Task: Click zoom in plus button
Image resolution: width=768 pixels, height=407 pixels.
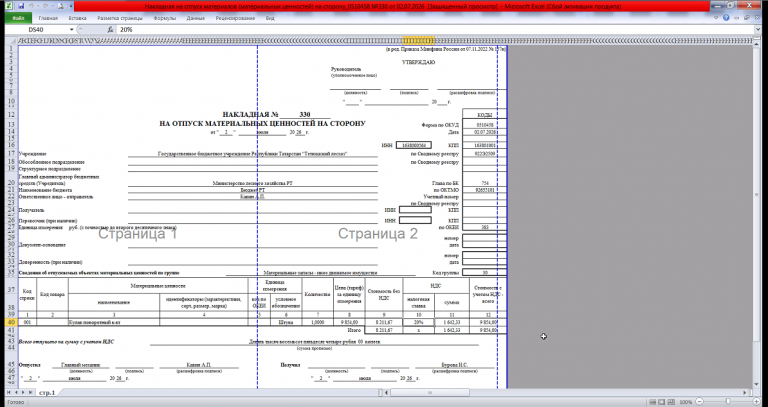Action: 756,402
